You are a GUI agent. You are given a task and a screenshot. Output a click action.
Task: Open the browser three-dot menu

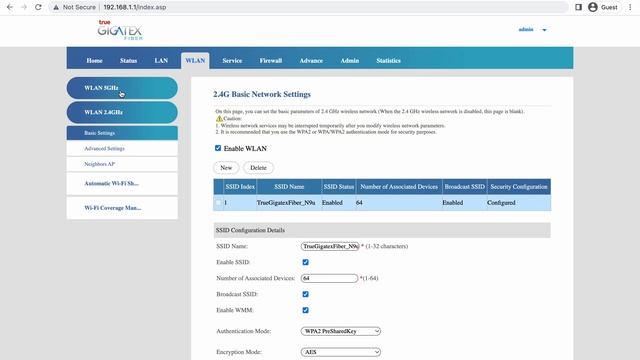[x=630, y=7]
